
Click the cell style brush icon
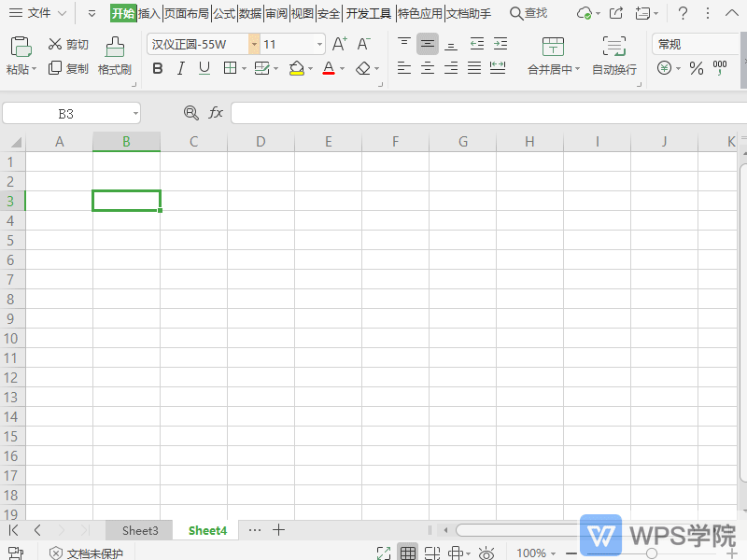[262, 68]
